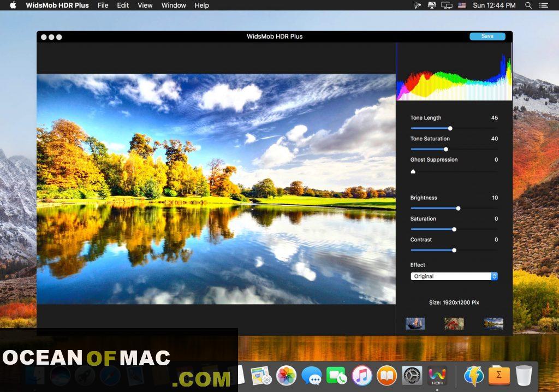The height and width of the screenshot is (392, 559).
Task: Open Messages from the Dock
Action: [311, 376]
